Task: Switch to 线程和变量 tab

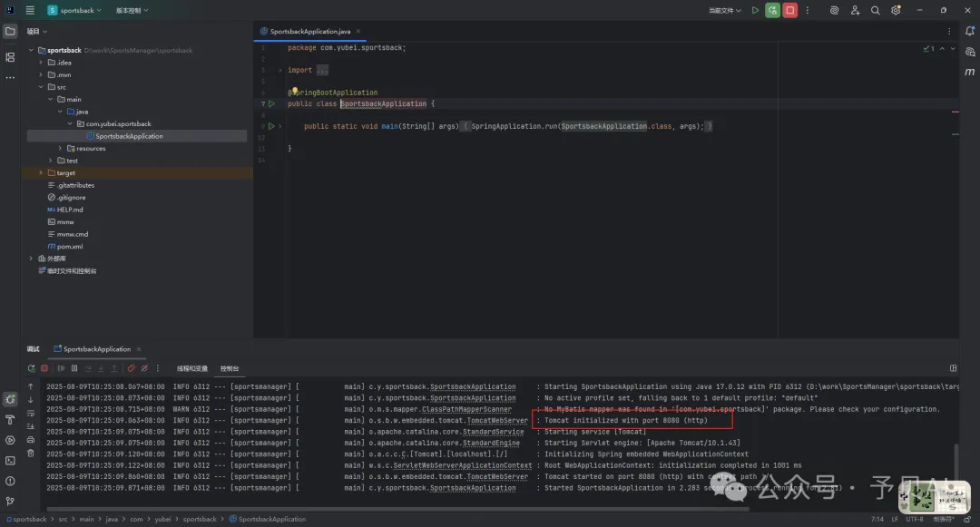Action: click(x=191, y=368)
